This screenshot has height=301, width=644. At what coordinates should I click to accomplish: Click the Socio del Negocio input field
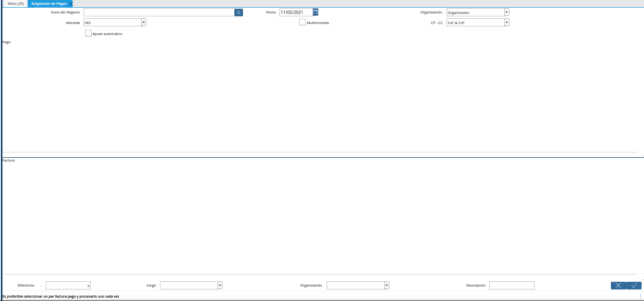coord(159,13)
